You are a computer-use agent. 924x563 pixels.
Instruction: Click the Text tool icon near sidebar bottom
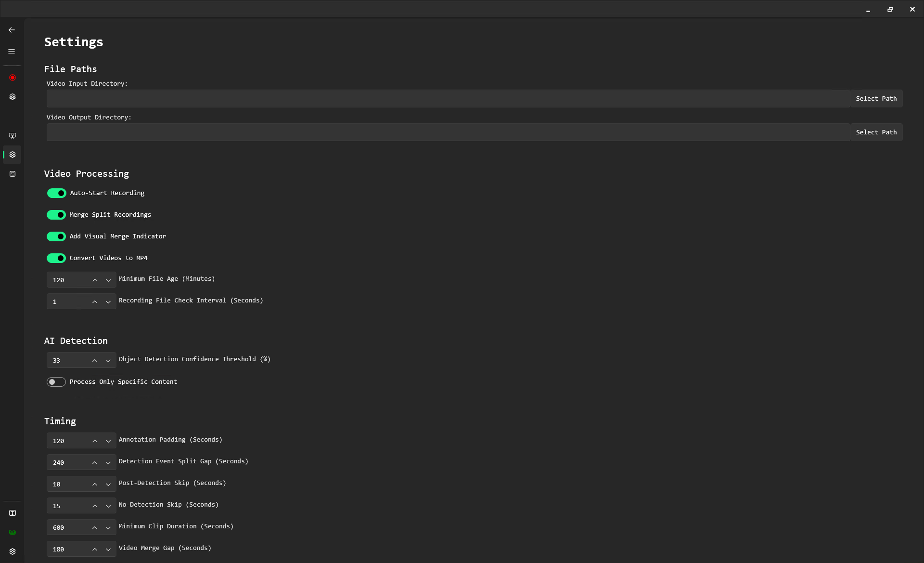pos(13,513)
